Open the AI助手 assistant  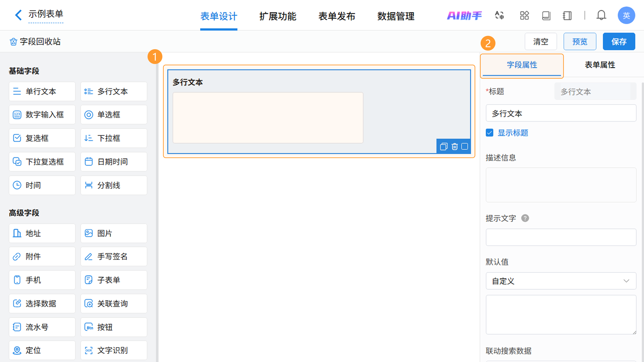click(464, 15)
